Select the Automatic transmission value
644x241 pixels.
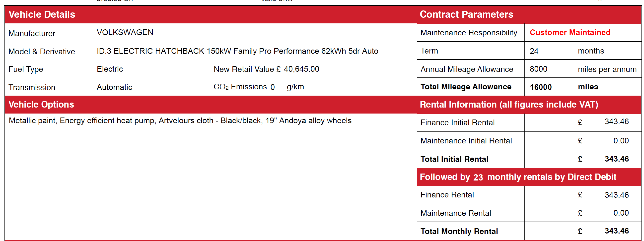coord(114,87)
